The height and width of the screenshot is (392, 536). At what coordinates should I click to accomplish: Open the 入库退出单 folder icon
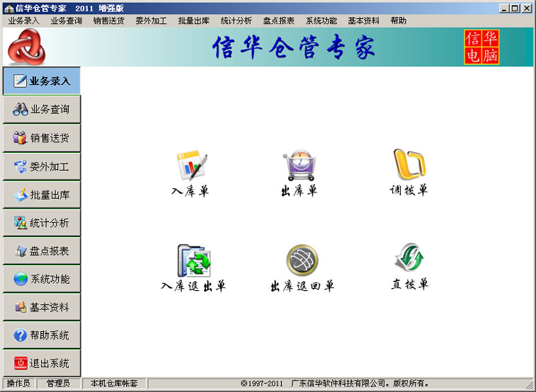pos(194,260)
